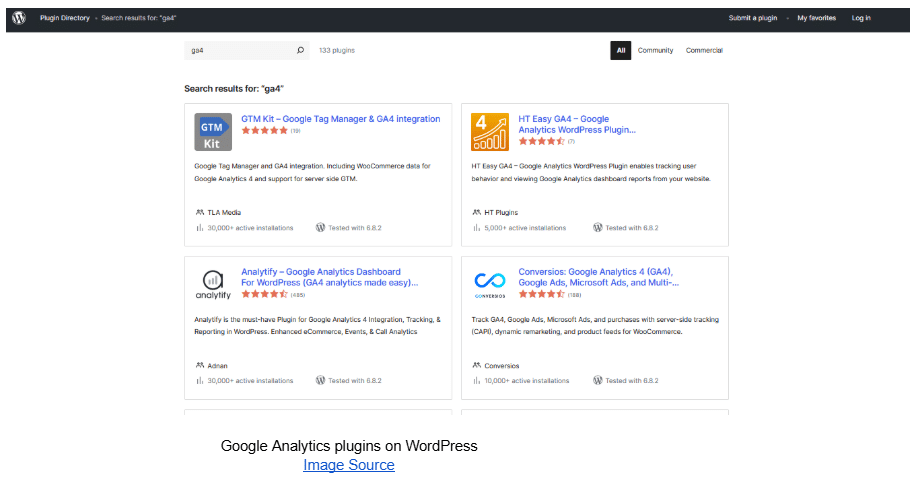Screen dimensions: 917x477
Task: Click the WordPress logo icon
Action: click(x=19, y=18)
